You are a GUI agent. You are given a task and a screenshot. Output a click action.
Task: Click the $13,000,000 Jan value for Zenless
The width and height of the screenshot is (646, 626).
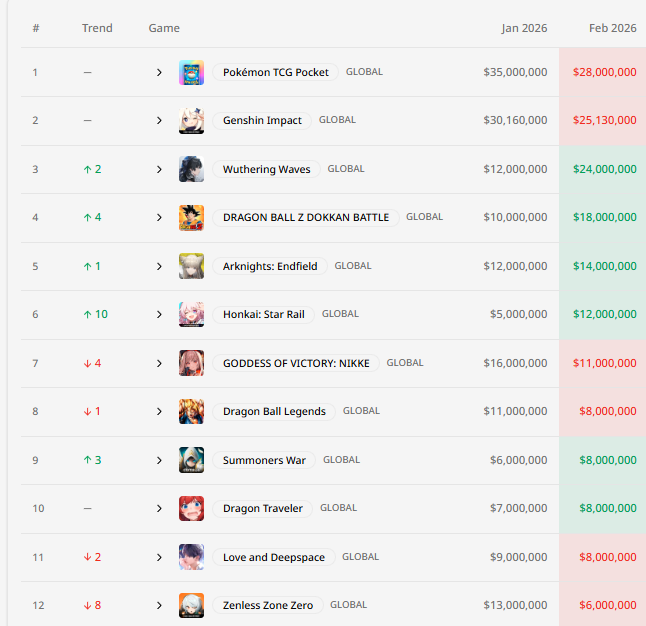pos(515,605)
